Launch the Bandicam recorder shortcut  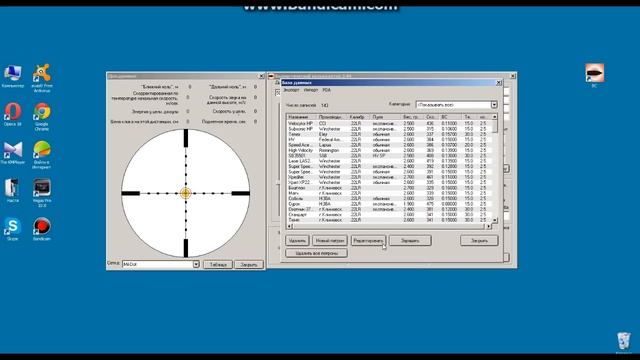[42, 229]
